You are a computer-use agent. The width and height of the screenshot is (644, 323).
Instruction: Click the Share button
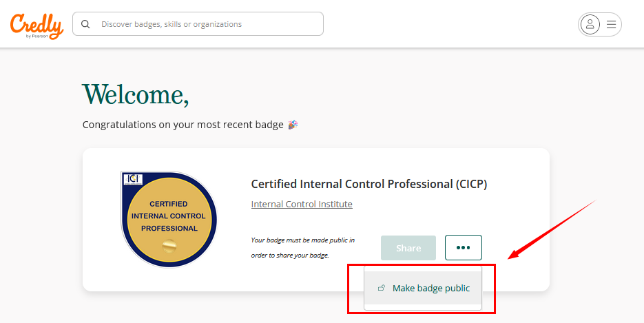pos(408,248)
